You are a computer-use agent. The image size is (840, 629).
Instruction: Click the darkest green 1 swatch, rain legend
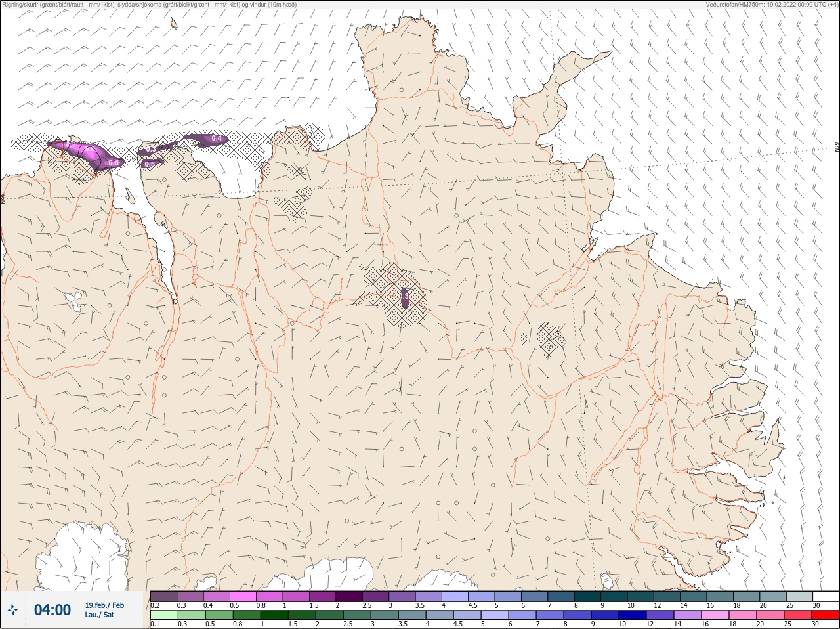pos(274,615)
